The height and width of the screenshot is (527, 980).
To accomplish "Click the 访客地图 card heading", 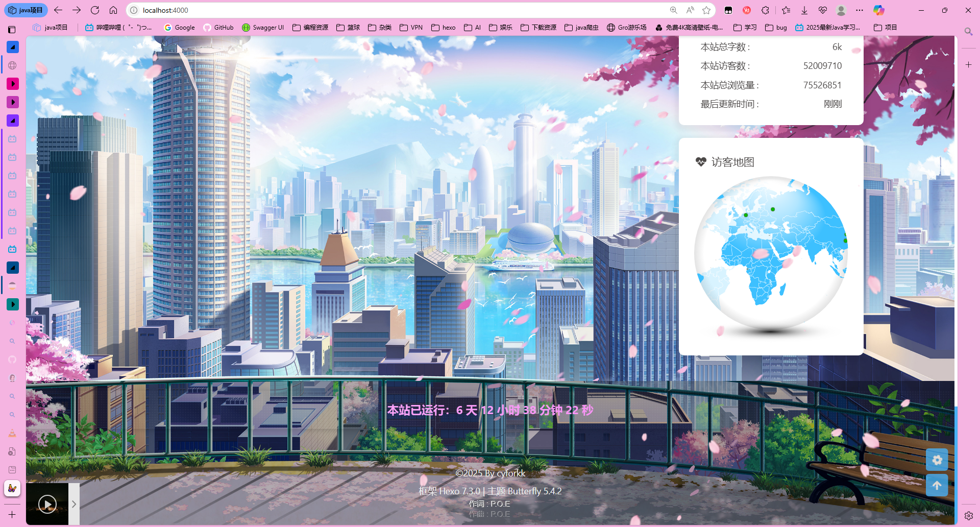I will (x=725, y=162).
